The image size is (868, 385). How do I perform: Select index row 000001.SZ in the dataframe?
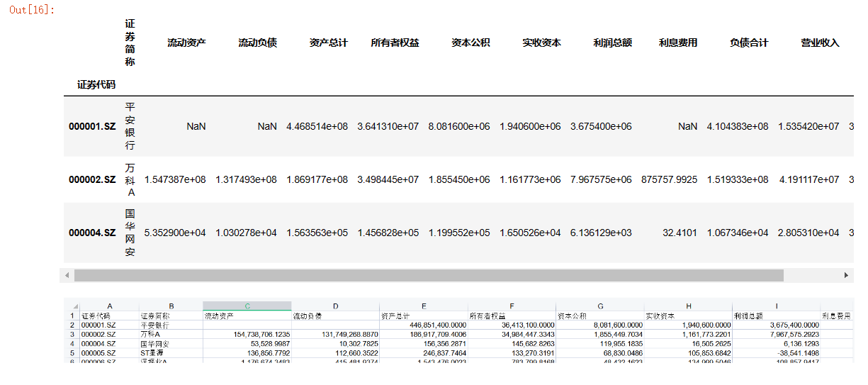pyautogui.click(x=92, y=126)
